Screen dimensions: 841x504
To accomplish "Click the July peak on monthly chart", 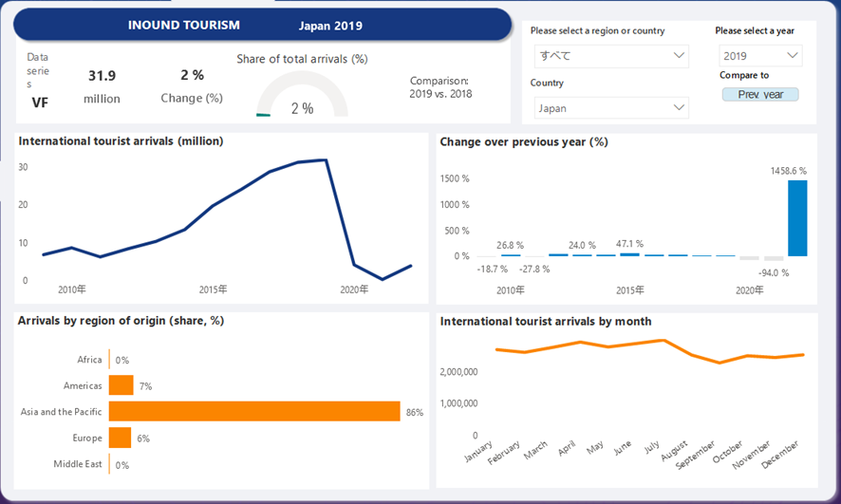I will (663, 340).
